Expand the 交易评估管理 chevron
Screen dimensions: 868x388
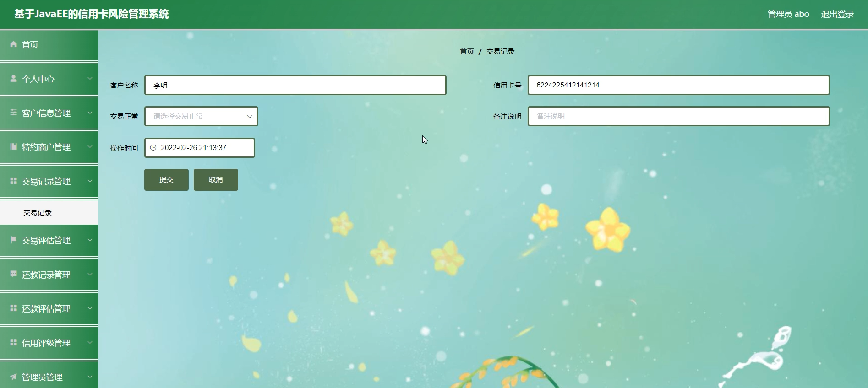(x=90, y=240)
